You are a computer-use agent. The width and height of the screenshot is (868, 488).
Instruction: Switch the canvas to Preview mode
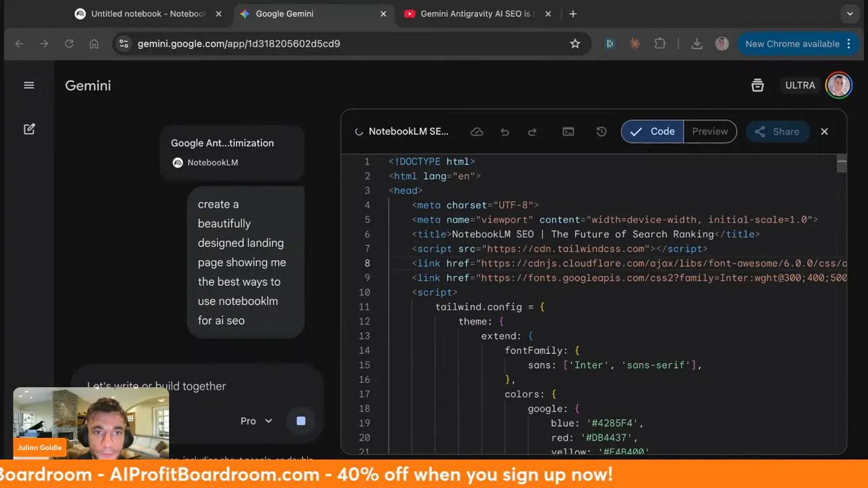click(x=710, y=131)
